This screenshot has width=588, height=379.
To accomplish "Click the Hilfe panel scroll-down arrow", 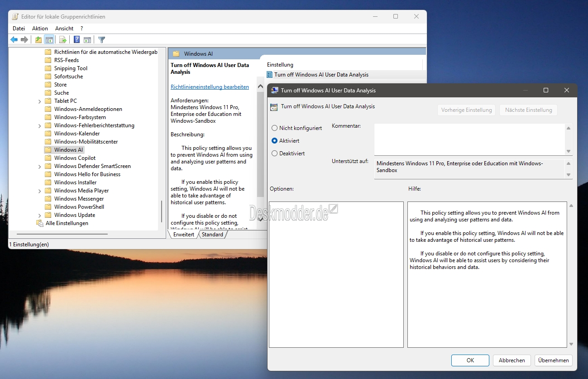I will point(571,344).
